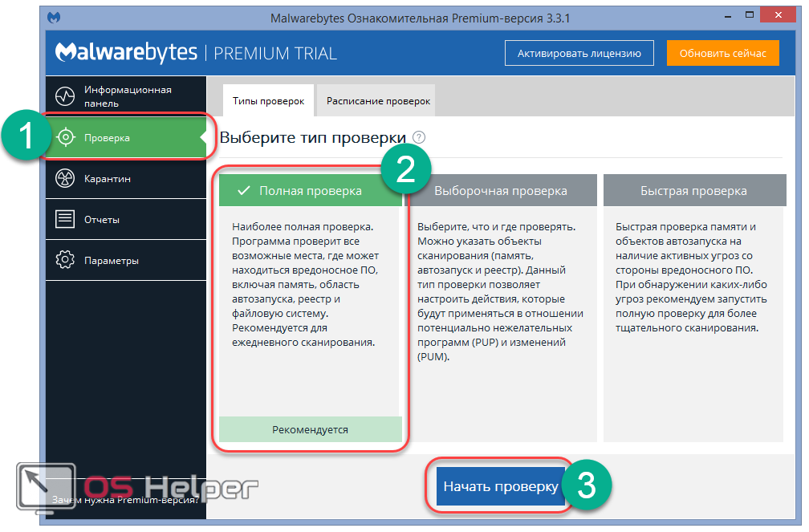Viewport: 809px width, 532px height.
Task: Choose the Быстрая проверка scan option
Action: tap(693, 191)
